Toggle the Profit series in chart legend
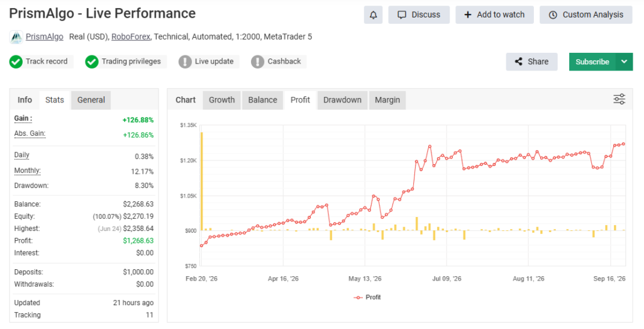 coord(367,297)
